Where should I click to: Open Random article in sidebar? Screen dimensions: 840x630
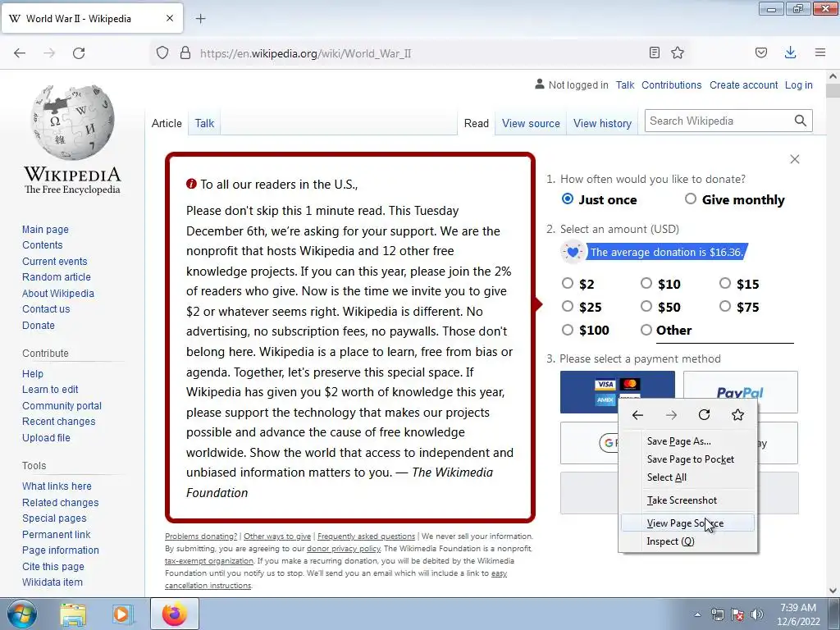click(57, 277)
